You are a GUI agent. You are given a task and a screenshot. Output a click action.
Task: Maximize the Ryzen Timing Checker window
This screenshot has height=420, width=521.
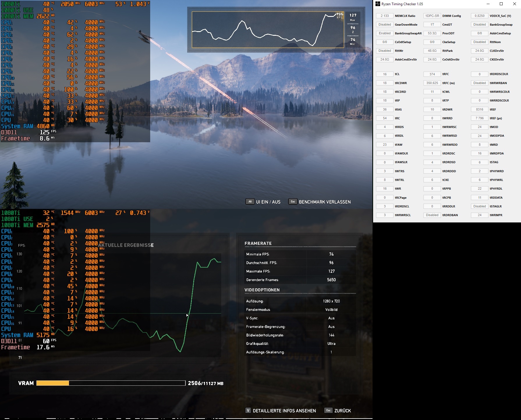tap(501, 4)
